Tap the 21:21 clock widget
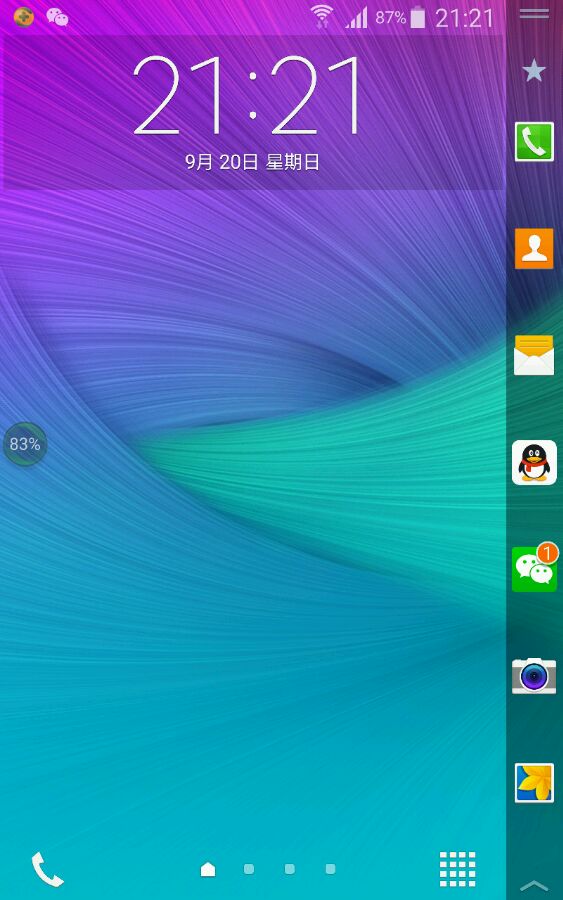The image size is (563, 900). click(x=247, y=95)
